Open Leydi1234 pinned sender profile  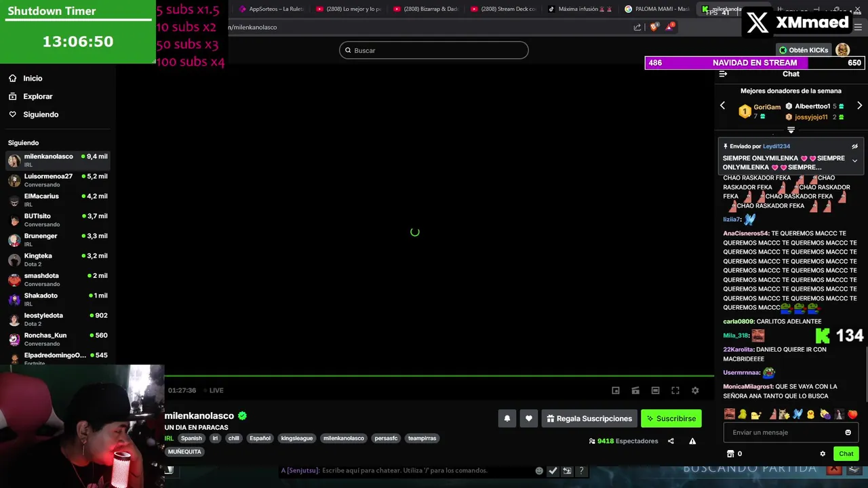coord(776,146)
